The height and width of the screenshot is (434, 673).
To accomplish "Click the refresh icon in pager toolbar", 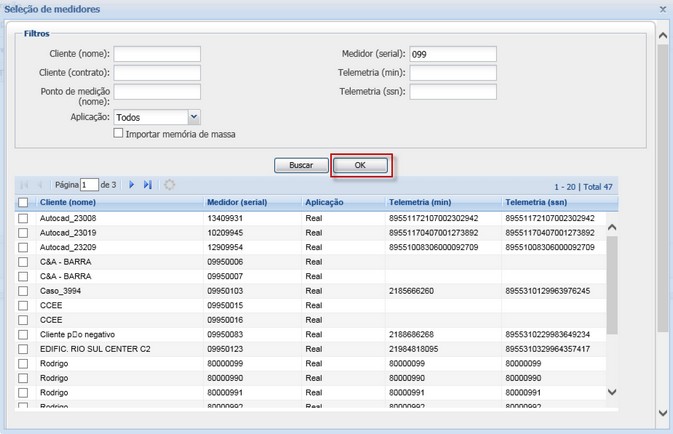I will pos(170,185).
